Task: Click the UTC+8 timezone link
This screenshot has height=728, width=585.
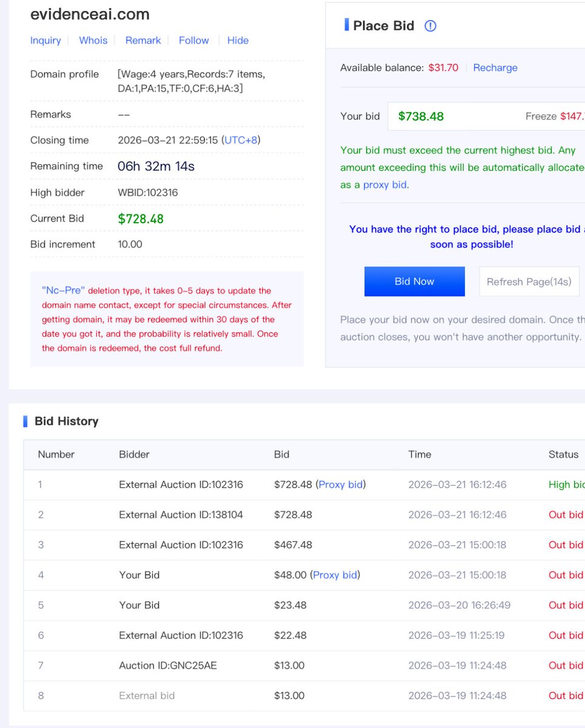Action: [x=241, y=140]
